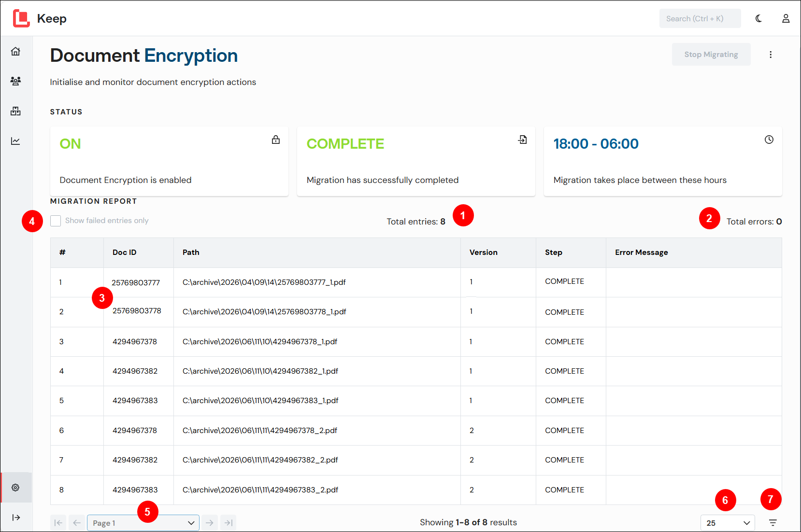Open the Page 1 dropdown
801x532 pixels.
click(143, 523)
